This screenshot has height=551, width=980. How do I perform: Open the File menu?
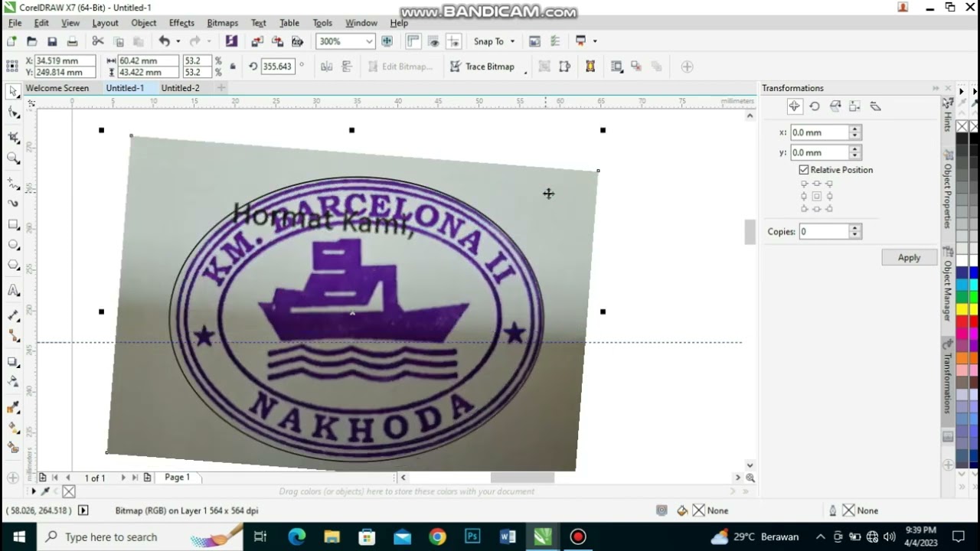[15, 23]
